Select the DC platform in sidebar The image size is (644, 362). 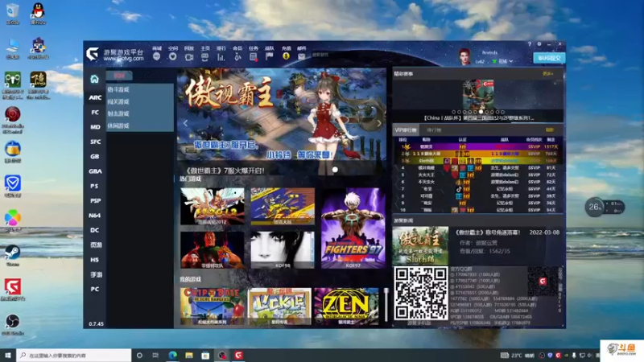click(95, 230)
